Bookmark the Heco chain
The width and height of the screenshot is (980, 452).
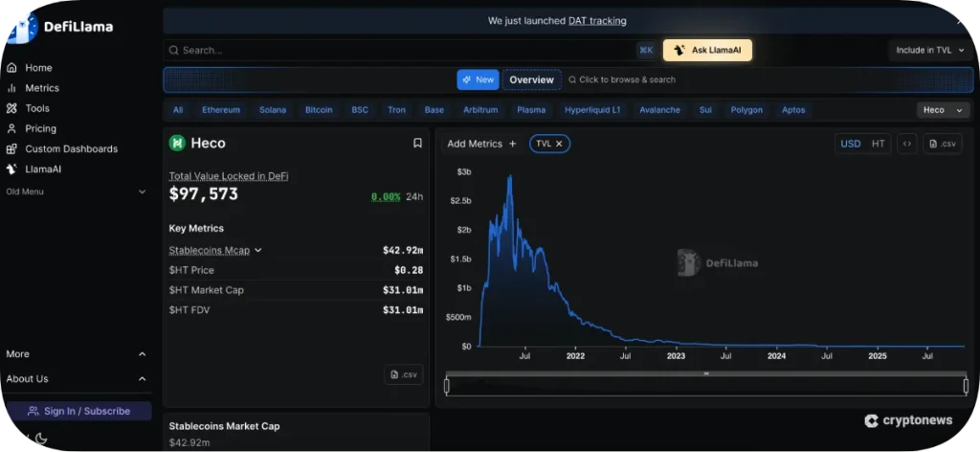[x=417, y=143]
